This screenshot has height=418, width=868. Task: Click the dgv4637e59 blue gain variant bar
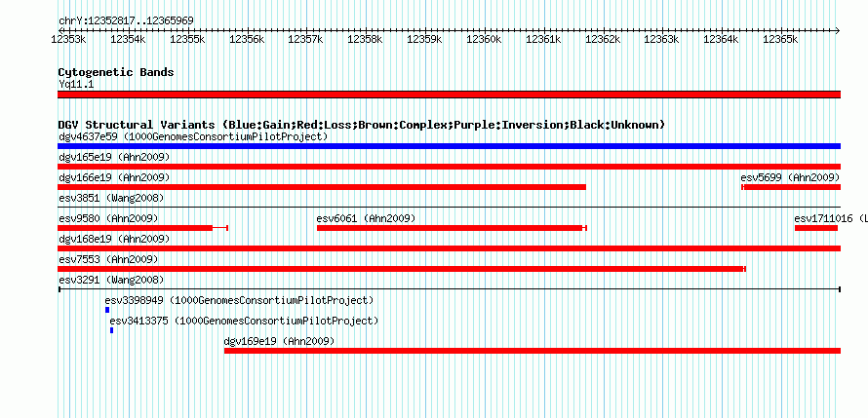(x=449, y=146)
